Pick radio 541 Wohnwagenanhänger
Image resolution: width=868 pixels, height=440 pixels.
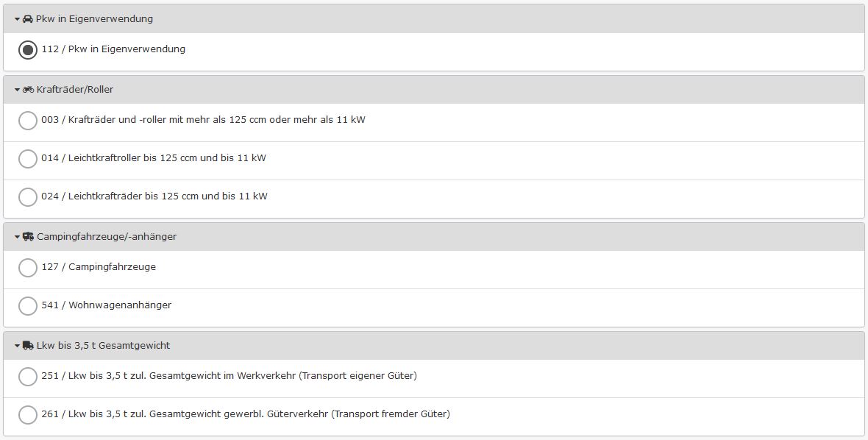pos(28,306)
